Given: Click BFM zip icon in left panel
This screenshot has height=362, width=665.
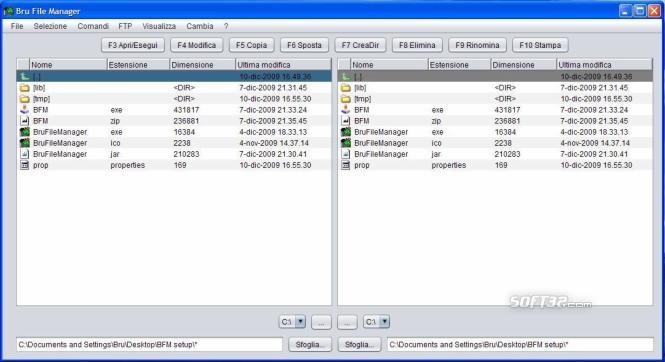Looking at the screenshot, I should pos(25,121).
